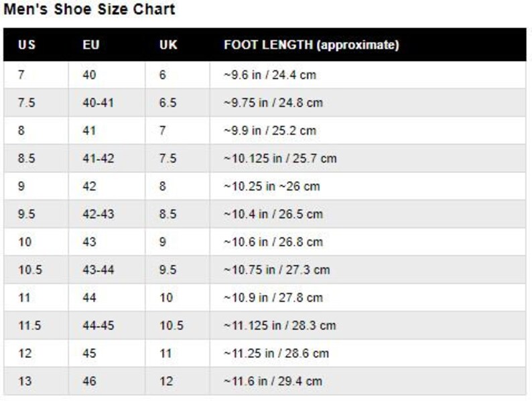Click the US column header
The width and height of the screenshot is (532, 401).
tap(27, 45)
